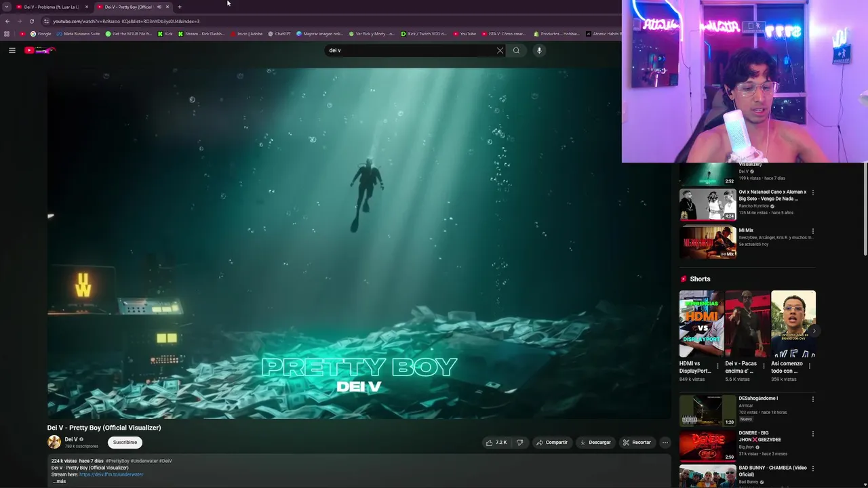Viewport: 868px width, 488px height.
Task: Type in the YouTube search field
Action: (410, 50)
